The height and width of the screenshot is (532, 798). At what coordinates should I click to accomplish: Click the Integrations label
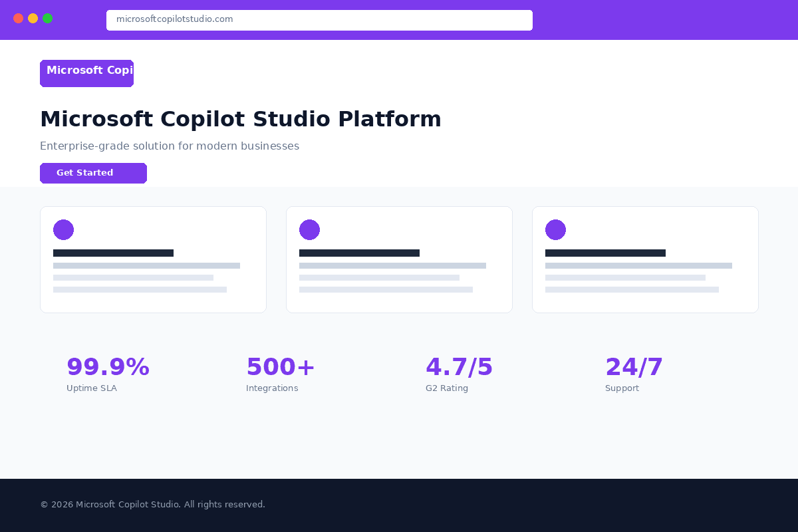point(272,388)
